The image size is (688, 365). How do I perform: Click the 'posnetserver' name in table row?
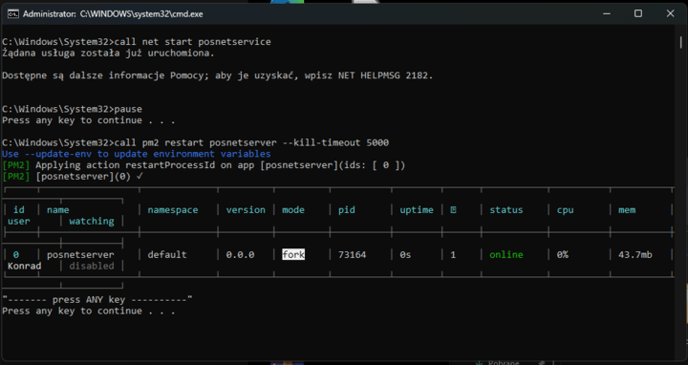tap(80, 254)
